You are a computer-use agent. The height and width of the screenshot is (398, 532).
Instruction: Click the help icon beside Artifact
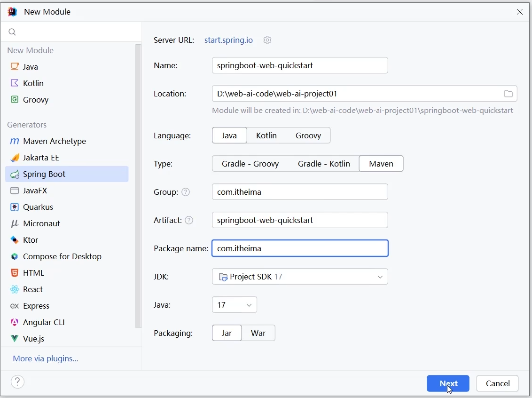point(189,220)
